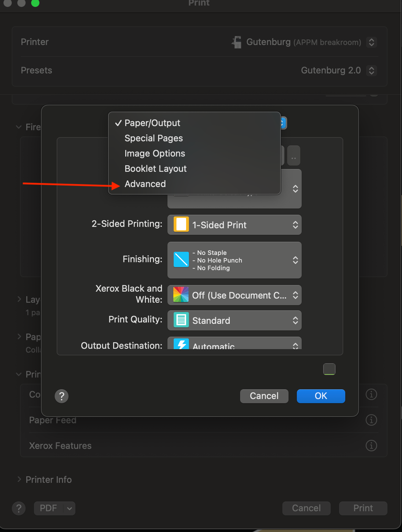Click the Finishing no-staple icon

[181, 260]
